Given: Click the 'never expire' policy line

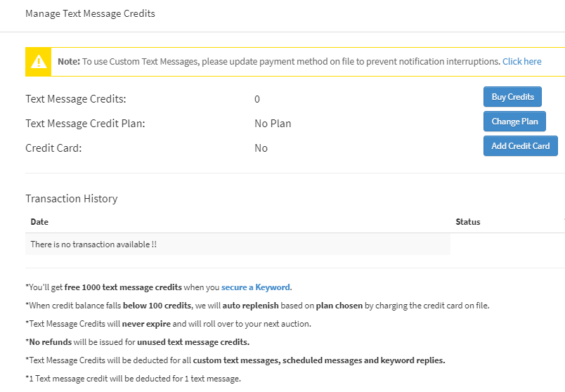Looking at the screenshot, I should [168, 324].
